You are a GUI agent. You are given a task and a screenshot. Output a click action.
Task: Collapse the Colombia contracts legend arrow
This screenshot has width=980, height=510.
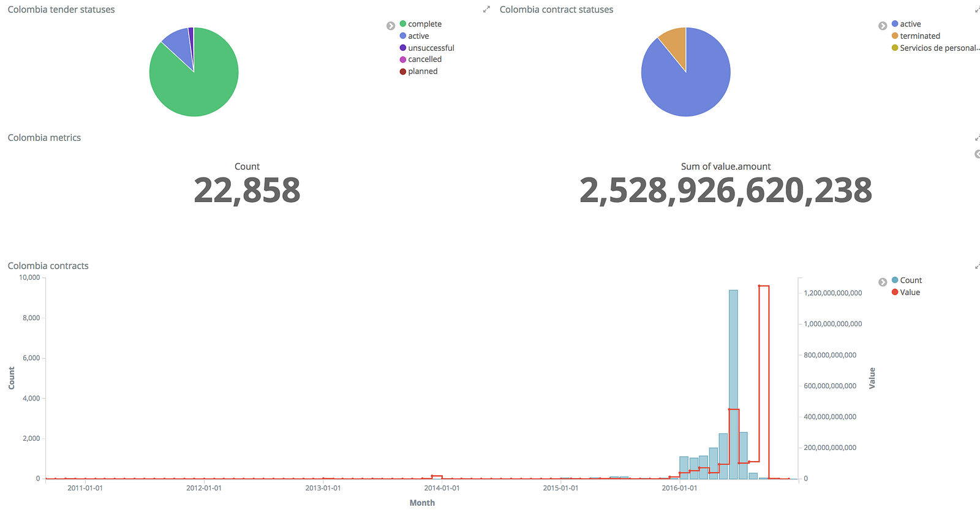pos(883,282)
